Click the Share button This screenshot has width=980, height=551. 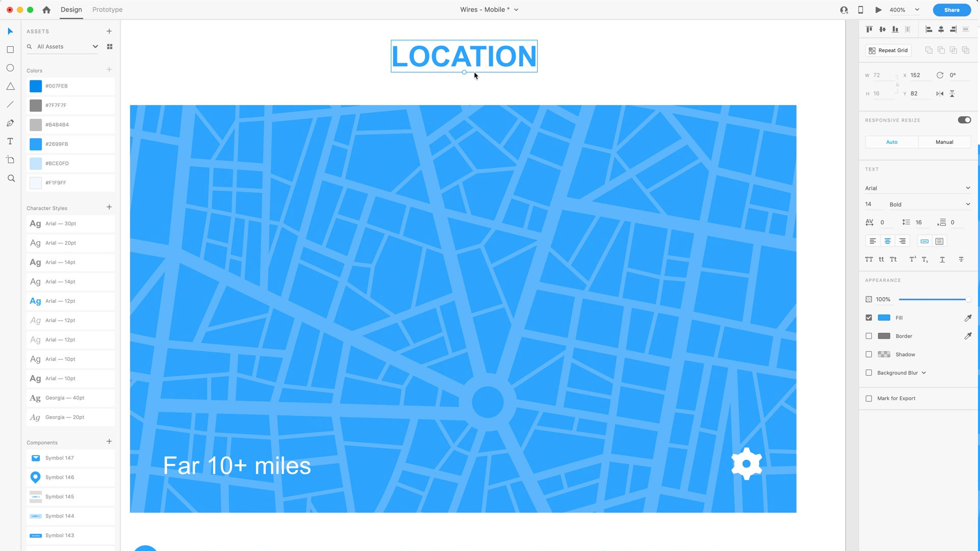[x=951, y=10]
